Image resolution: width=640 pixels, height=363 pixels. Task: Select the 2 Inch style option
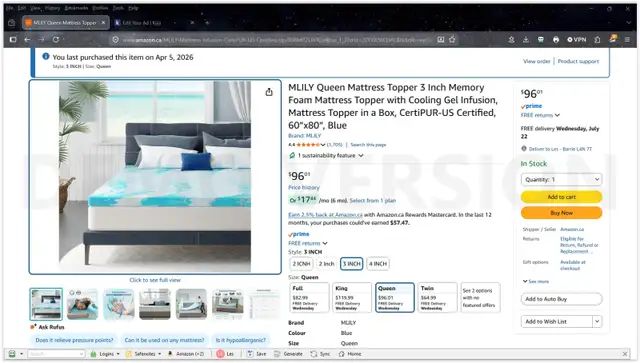click(327, 264)
